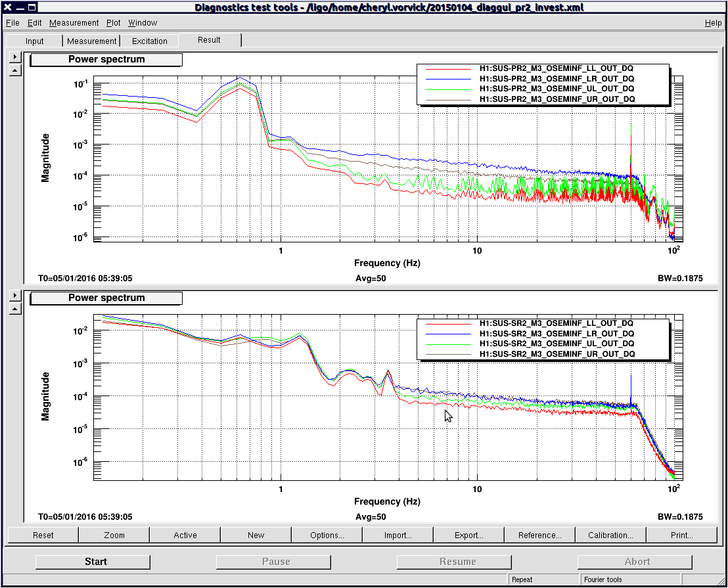Switch to the Measurement tab
728x588 pixels.
point(91,41)
